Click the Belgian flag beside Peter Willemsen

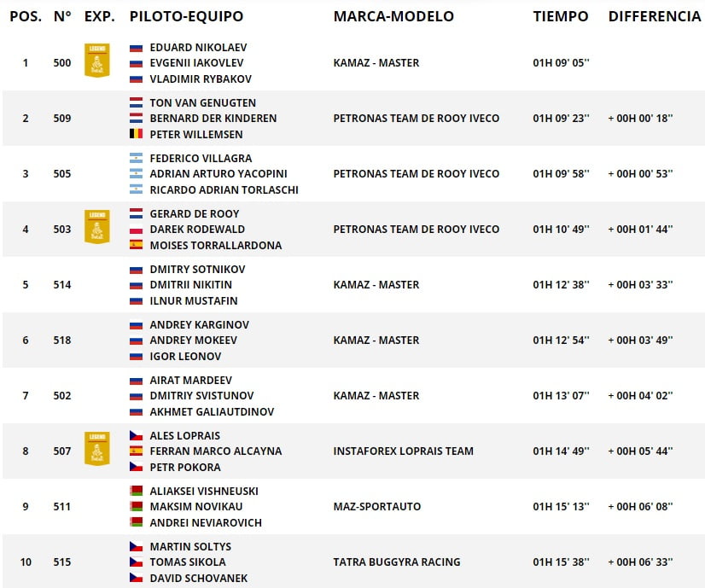click(x=137, y=134)
